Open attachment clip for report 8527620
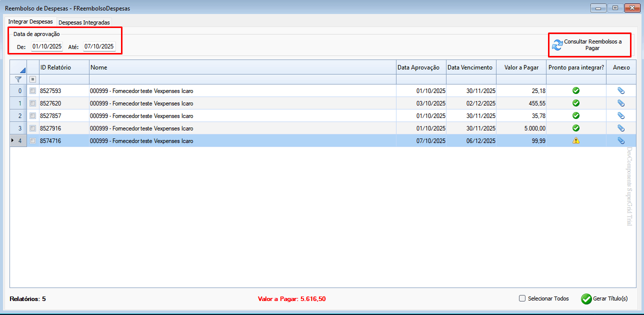 tap(621, 103)
